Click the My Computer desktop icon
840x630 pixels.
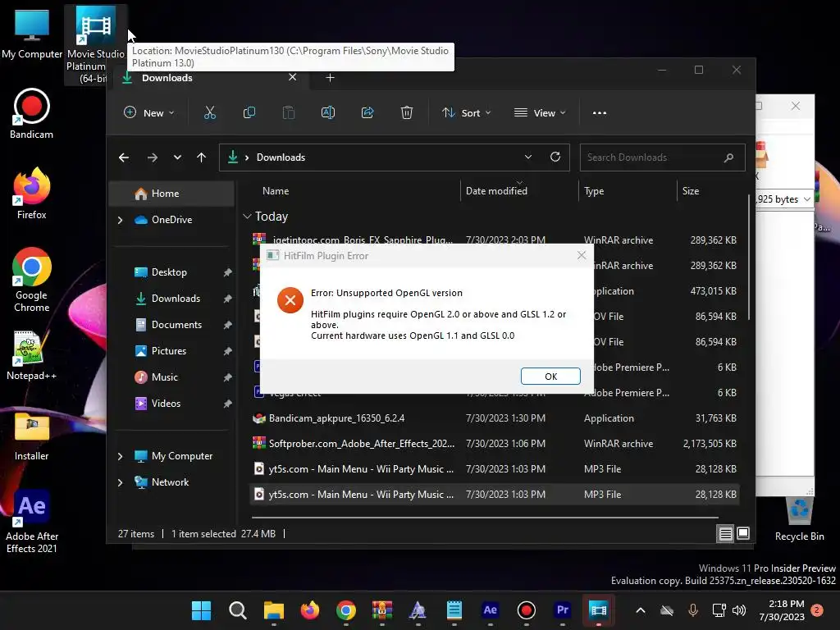click(x=32, y=34)
